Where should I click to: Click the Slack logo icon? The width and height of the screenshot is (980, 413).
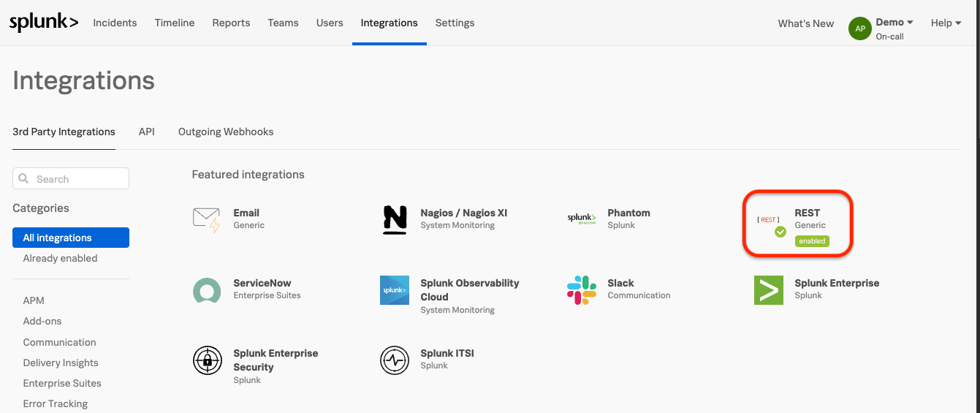point(582,290)
